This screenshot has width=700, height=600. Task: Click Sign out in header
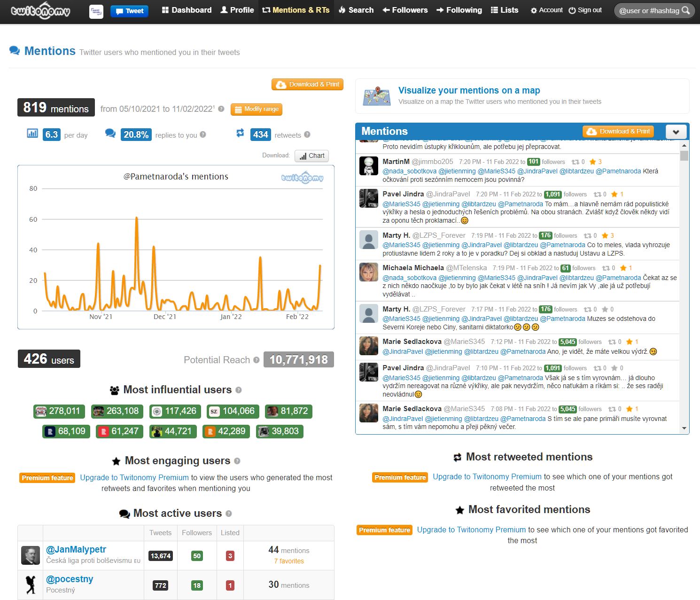pyautogui.click(x=585, y=10)
